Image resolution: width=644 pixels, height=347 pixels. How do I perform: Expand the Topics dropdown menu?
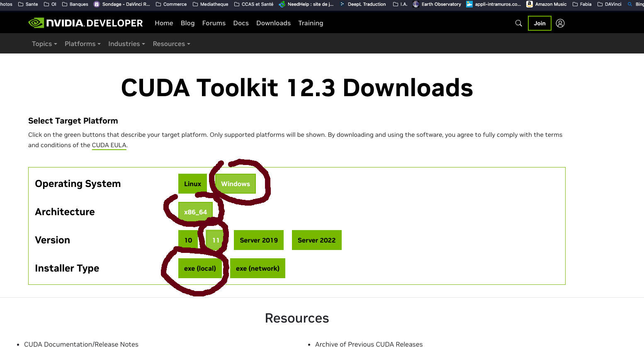pyautogui.click(x=44, y=44)
